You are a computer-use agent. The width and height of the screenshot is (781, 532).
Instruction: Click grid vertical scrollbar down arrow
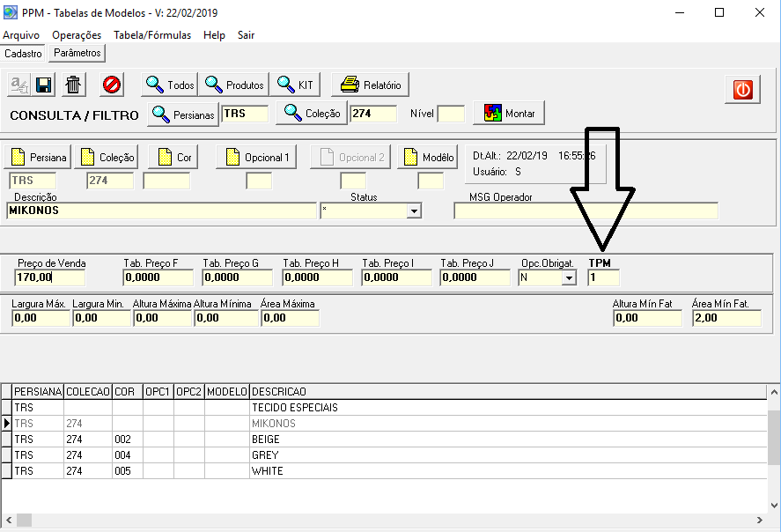pos(774,506)
